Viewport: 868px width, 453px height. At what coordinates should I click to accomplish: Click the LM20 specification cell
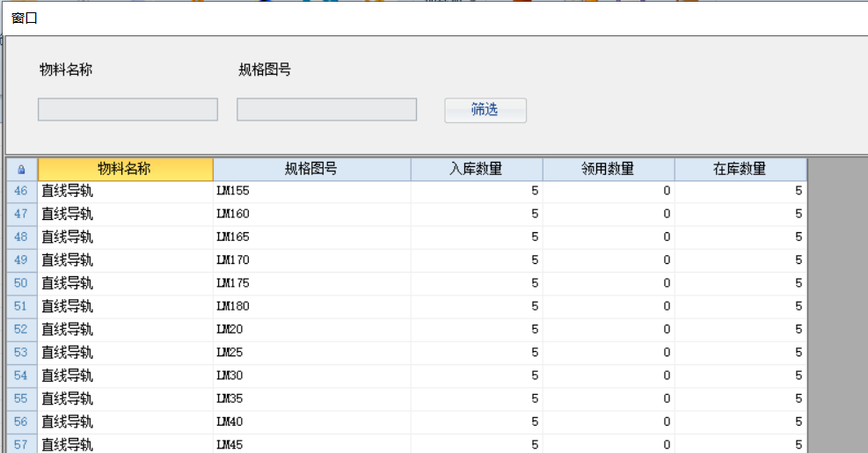click(311, 329)
